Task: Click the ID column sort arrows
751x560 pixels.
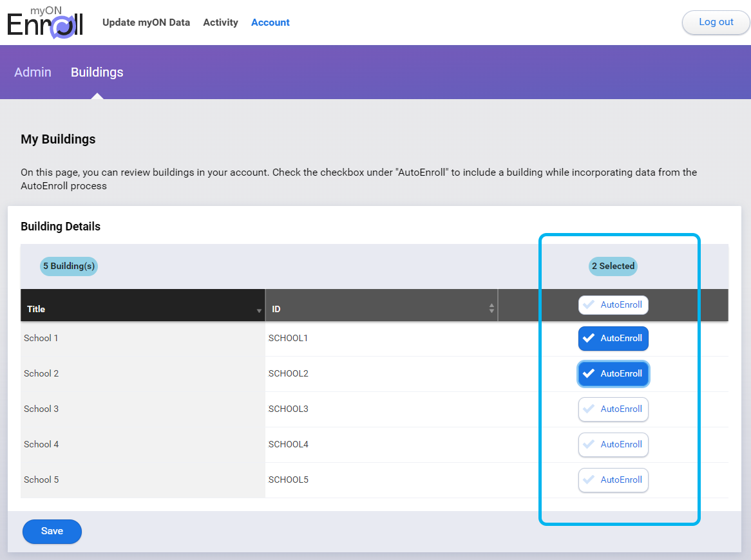Action: 491,308
